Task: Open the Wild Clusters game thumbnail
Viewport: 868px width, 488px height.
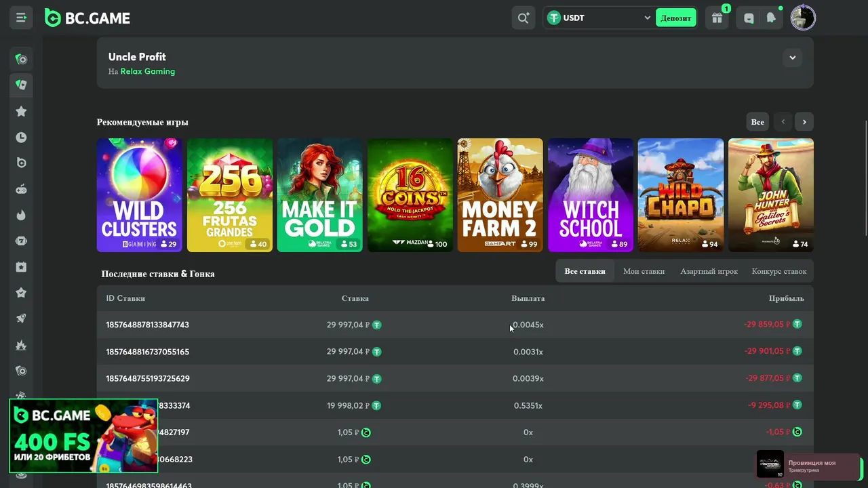Action: coord(140,195)
